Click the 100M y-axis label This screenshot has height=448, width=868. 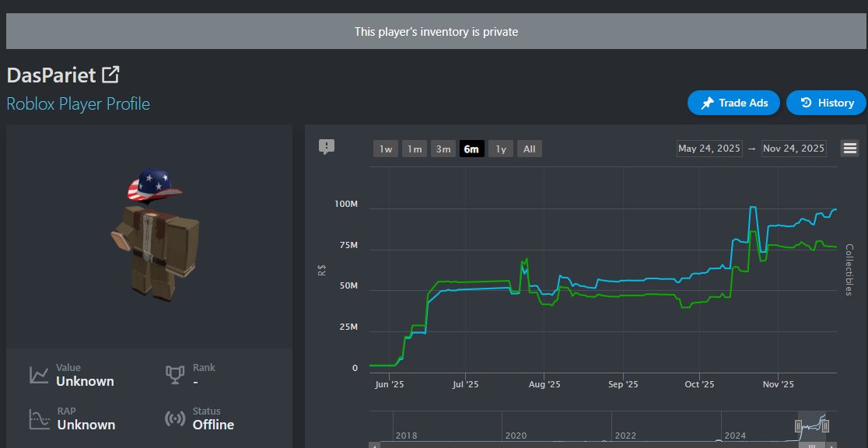click(x=346, y=205)
